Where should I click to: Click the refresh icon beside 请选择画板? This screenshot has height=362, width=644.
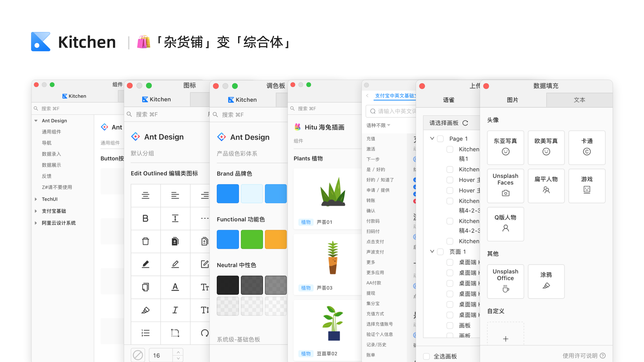tap(465, 123)
